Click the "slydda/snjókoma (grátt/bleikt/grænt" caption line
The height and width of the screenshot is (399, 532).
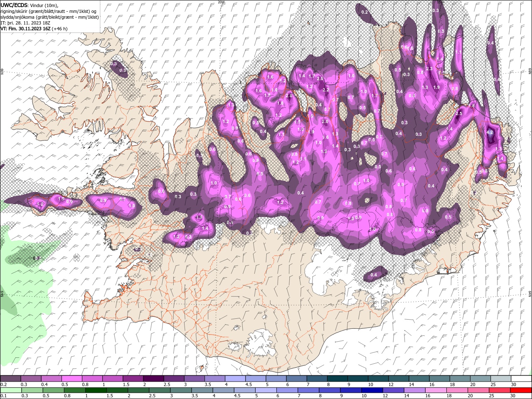tap(49, 17)
